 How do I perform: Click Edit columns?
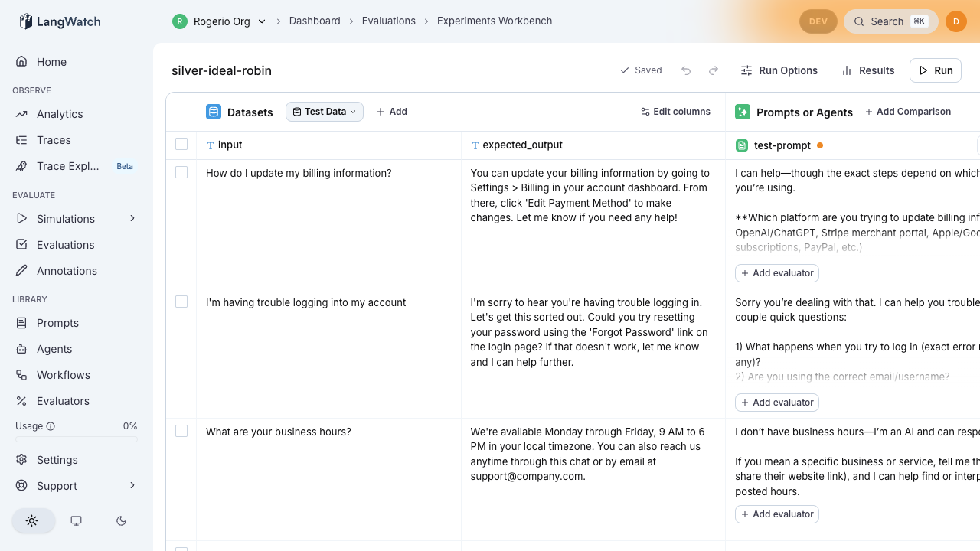[x=675, y=112]
